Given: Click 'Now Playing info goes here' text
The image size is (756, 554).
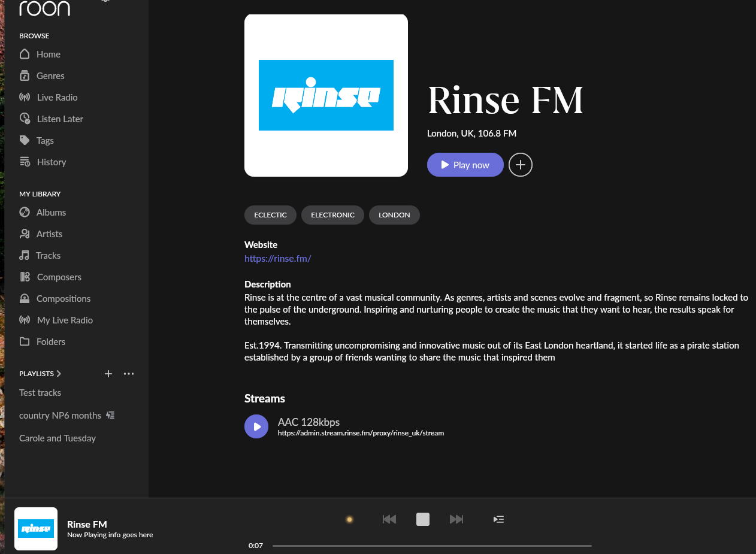Looking at the screenshot, I should click(x=110, y=535).
